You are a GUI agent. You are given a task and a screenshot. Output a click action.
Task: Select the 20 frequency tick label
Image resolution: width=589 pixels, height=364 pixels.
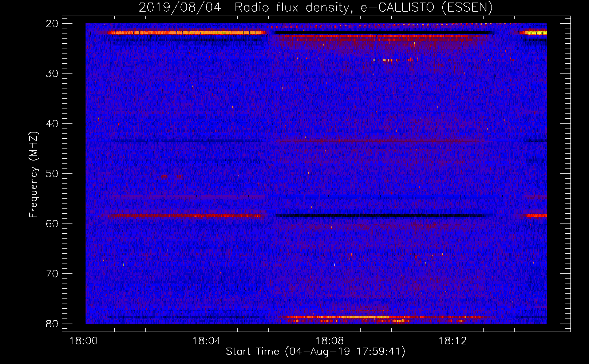point(52,24)
